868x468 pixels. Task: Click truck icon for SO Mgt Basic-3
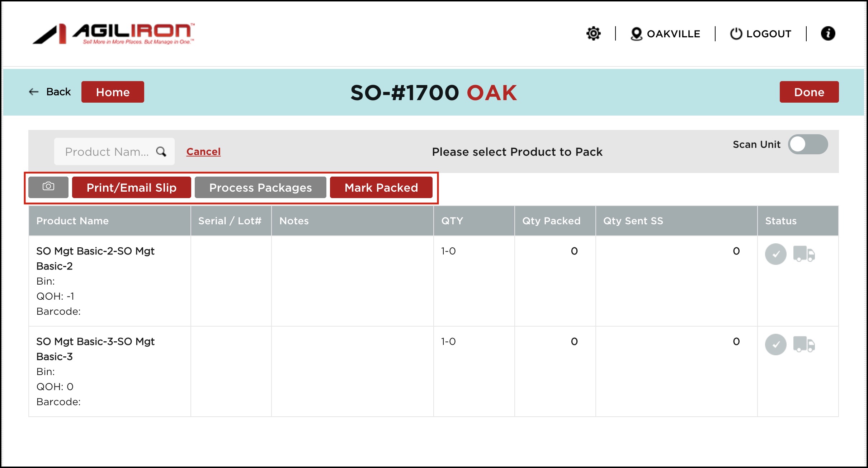[804, 345]
